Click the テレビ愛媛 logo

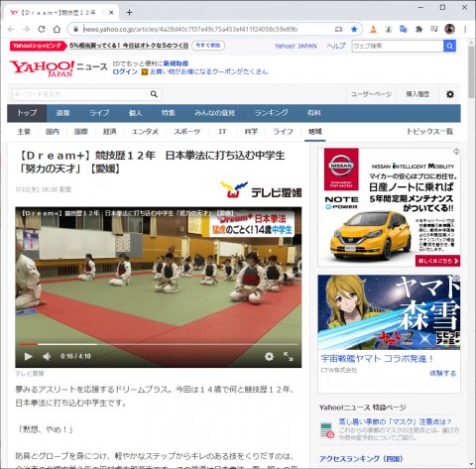point(261,189)
